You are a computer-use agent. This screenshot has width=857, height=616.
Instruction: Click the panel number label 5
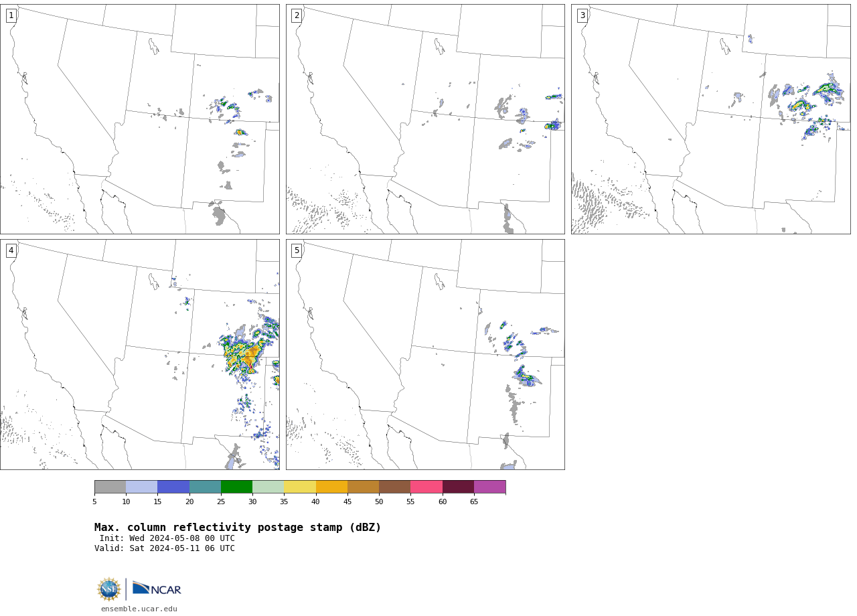click(x=297, y=250)
